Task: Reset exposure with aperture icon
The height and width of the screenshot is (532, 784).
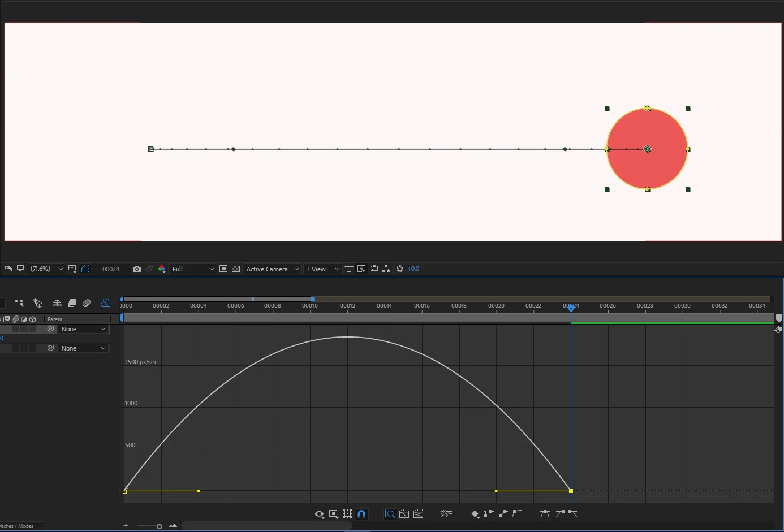Action: (x=400, y=269)
